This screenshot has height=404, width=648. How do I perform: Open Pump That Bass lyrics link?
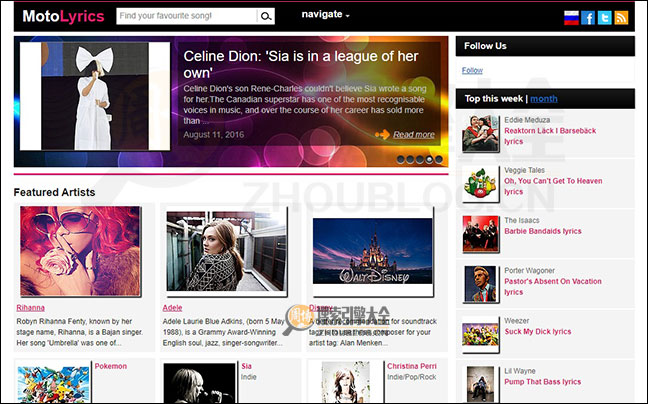pyautogui.click(x=543, y=382)
